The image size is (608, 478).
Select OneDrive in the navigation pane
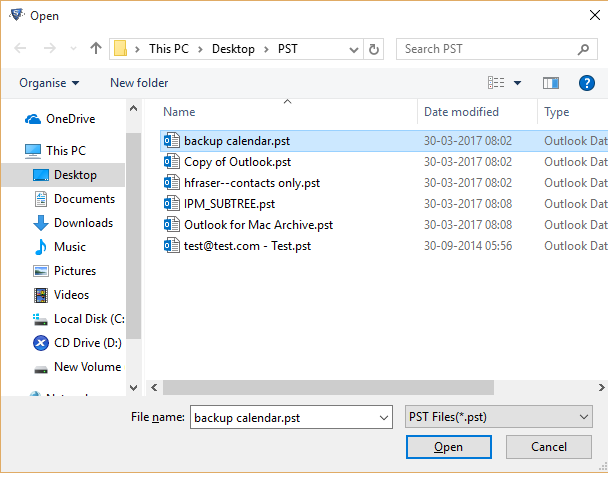point(60,119)
